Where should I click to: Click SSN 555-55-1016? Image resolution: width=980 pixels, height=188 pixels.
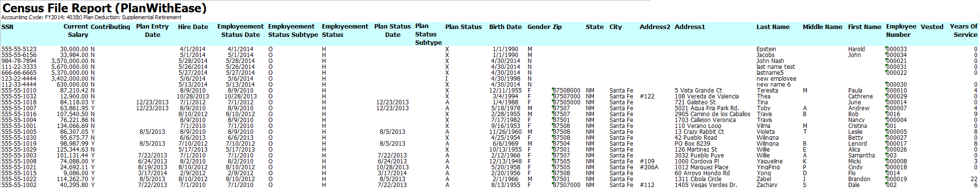[x=19, y=114]
